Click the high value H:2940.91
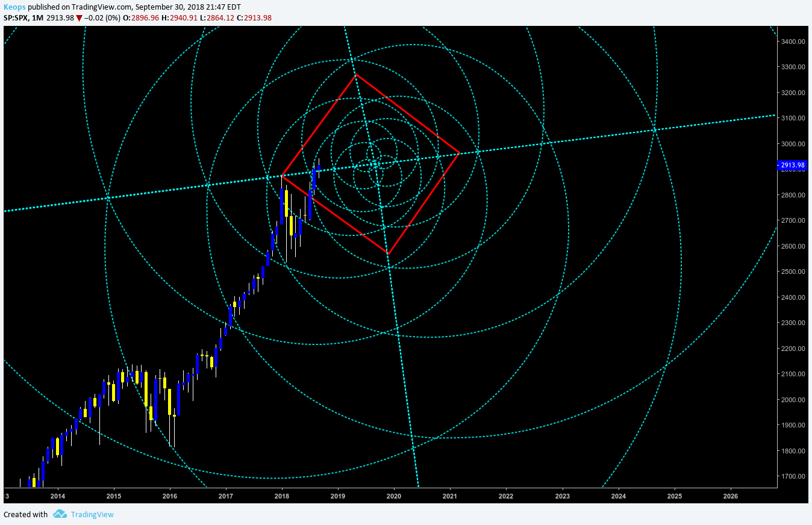The width and height of the screenshot is (812, 525). (x=179, y=18)
